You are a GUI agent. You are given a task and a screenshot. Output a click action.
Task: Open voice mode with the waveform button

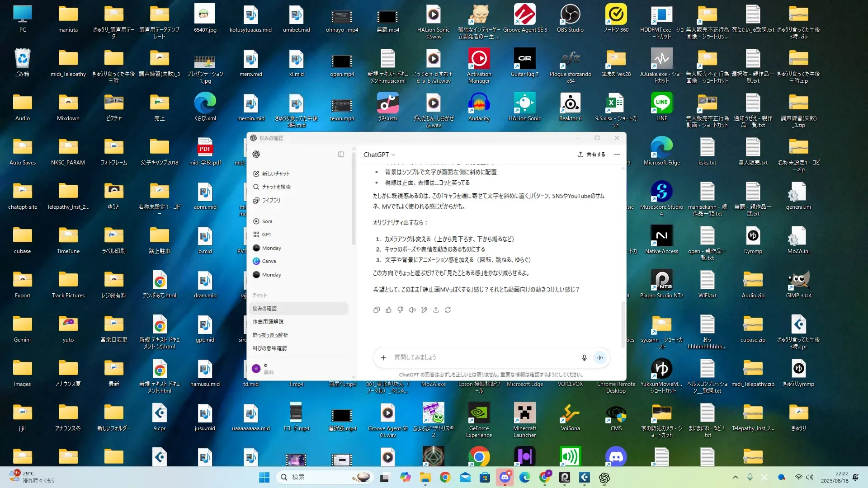[x=600, y=357]
